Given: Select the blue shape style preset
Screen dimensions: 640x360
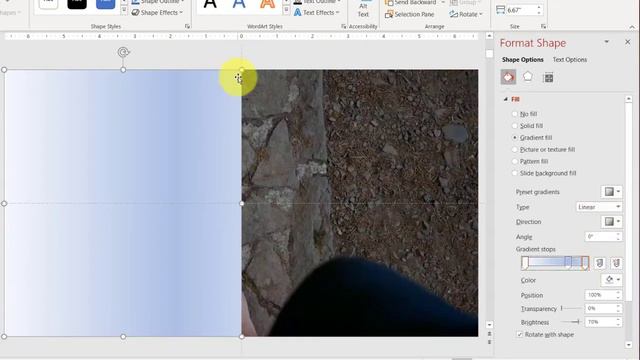Looking at the screenshot, I should (x=105, y=4).
